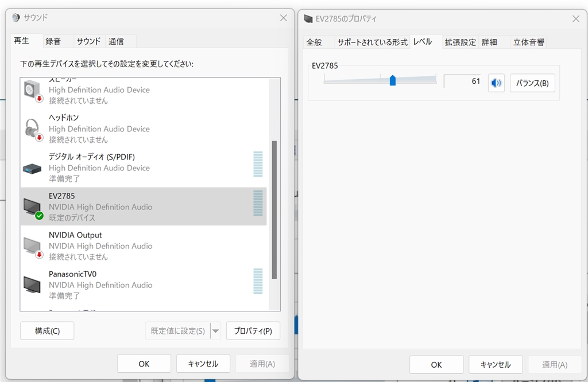Click the EV2785 volume level slider thumb
The width and height of the screenshot is (588, 382).
click(x=393, y=80)
